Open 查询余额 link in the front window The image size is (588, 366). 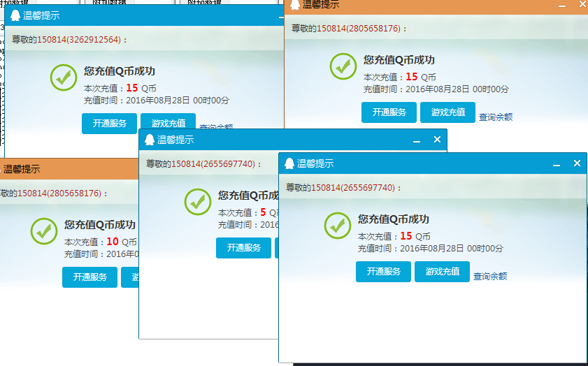click(x=490, y=277)
